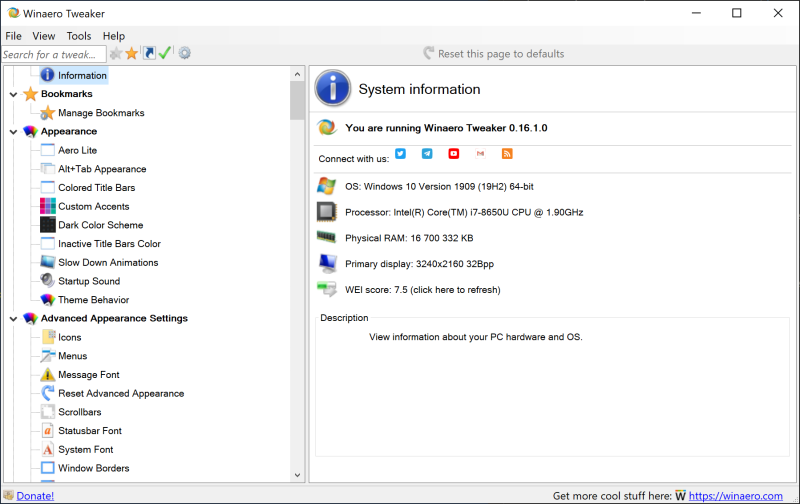
Task: Select the Menus tree item
Action: coord(72,356)
